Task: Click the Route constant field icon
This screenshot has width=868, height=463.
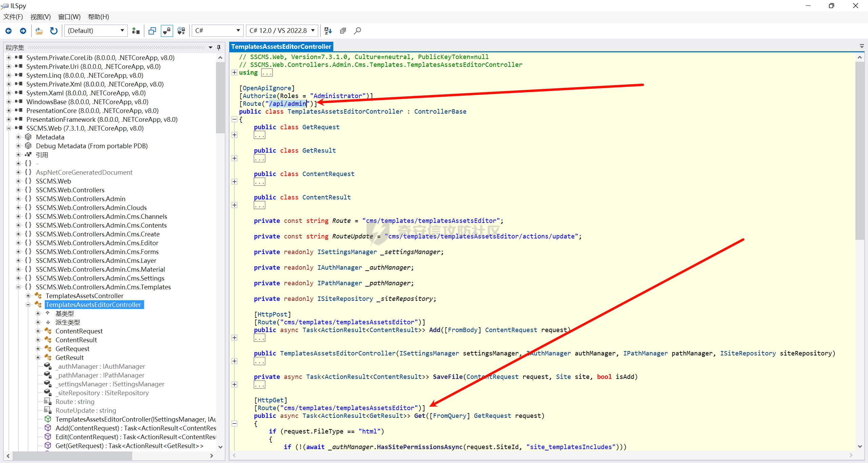Action: 48,402
